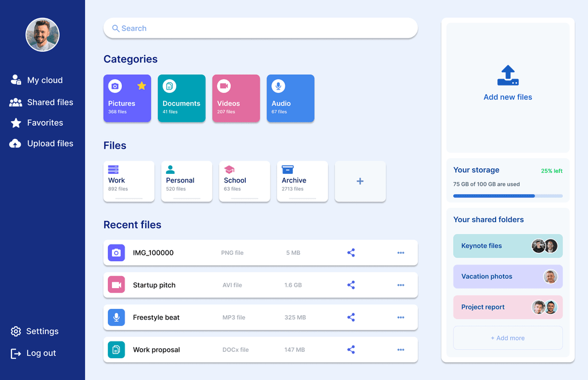This screenshot has height=380, width=588.
Task: Open the Documents category card
Action: click(x=181, y=98)
